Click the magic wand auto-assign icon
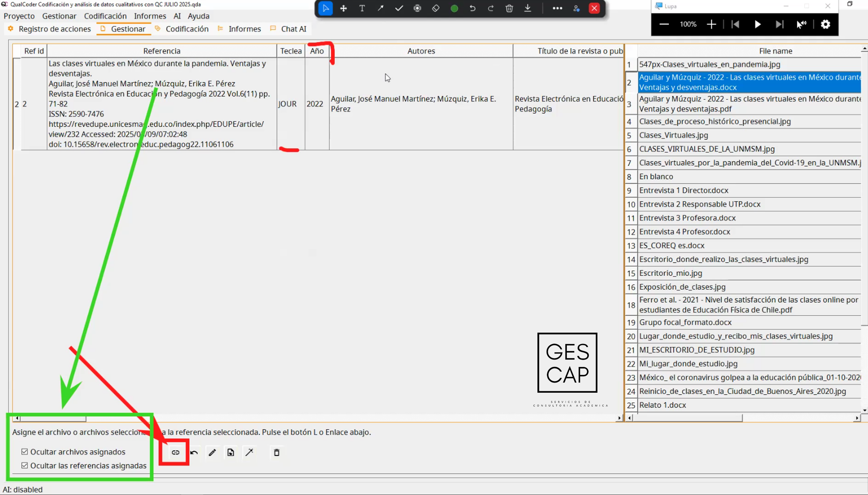868x495 pixels. (249, 452)
